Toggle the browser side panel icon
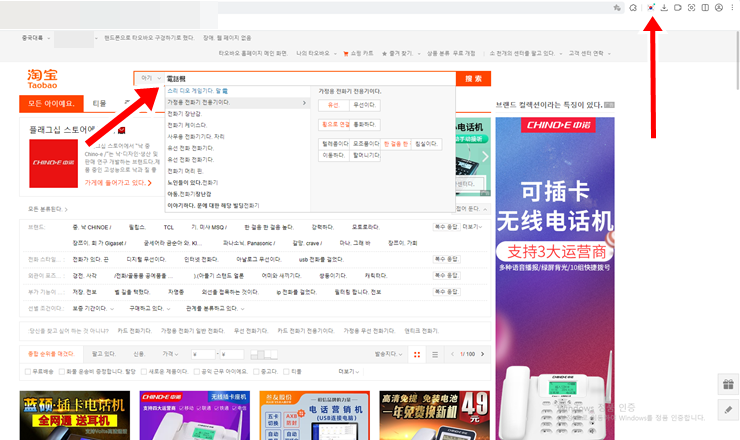Image resolution: width=740 pixels, height=440 pixels. point(705,8)
